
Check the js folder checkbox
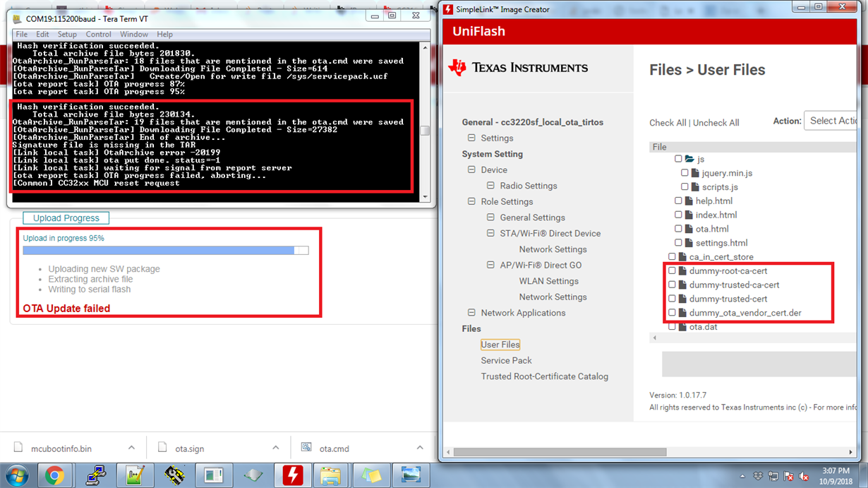click(678, 159)
